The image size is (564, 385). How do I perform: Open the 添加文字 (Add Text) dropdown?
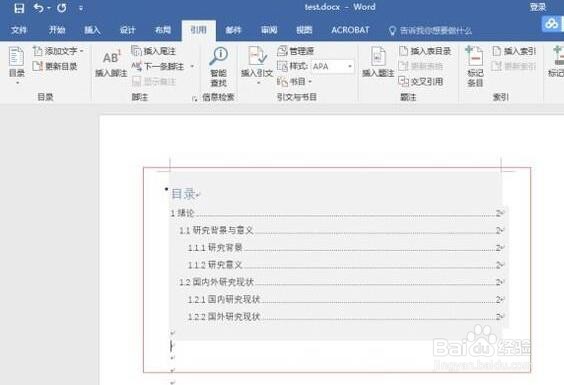tap(58, 51)
